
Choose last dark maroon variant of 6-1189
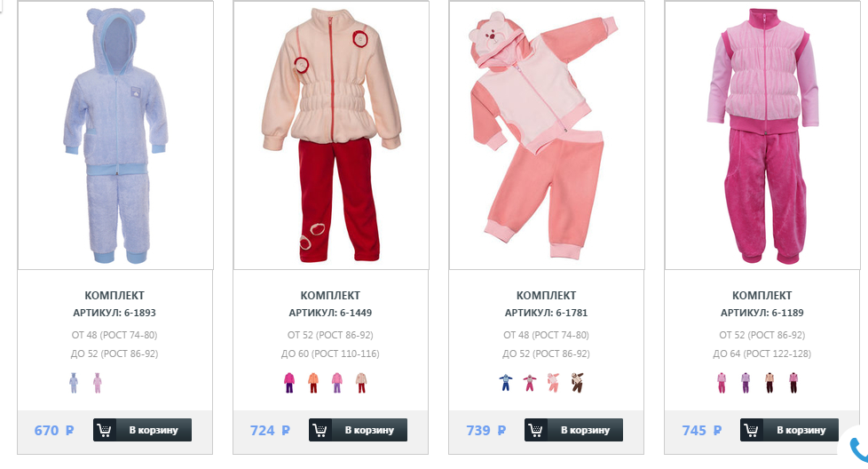pyautogui.click(x=793, y=383)
